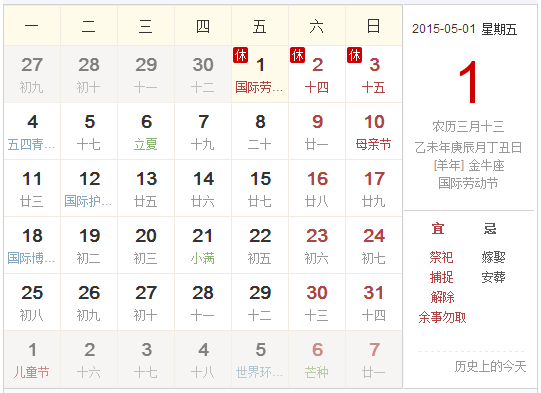The image size is (541, 393).
Task: Click the 休 badge on May 3
Action: pyautogui.click(x=354, y=55)
